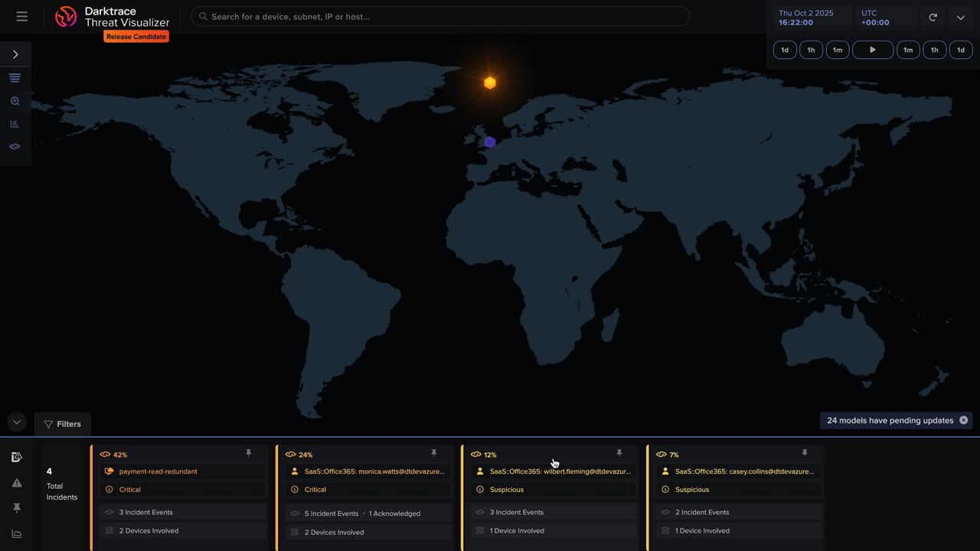Image resolution: width=980 pixels, height=551 pixels.
Task: Click '1 Device Involved' on the wilbert.fleming card
Action: tap(517, 530)
